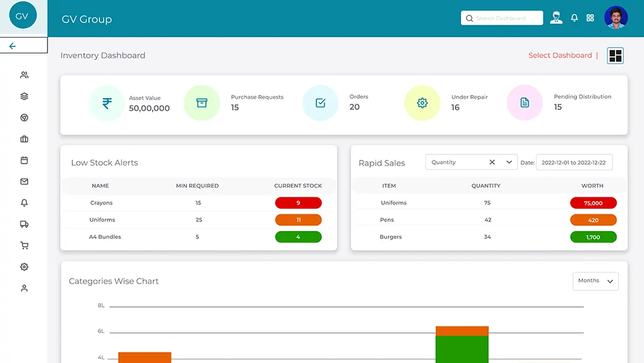The width and height of the screenshot is (644, 363).
Task: Open the bell icon in sidebar
Action: pos(24,202)
